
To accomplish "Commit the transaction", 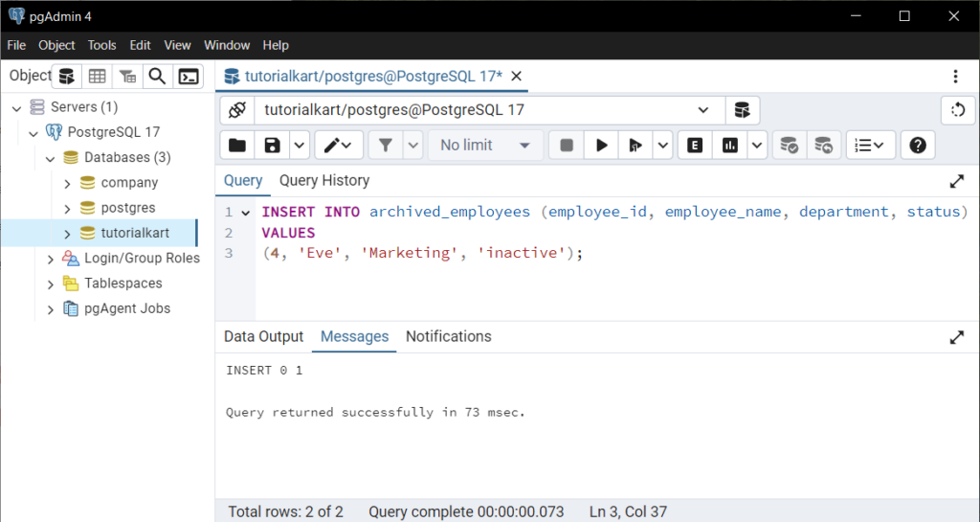I will tap(790, 146).
